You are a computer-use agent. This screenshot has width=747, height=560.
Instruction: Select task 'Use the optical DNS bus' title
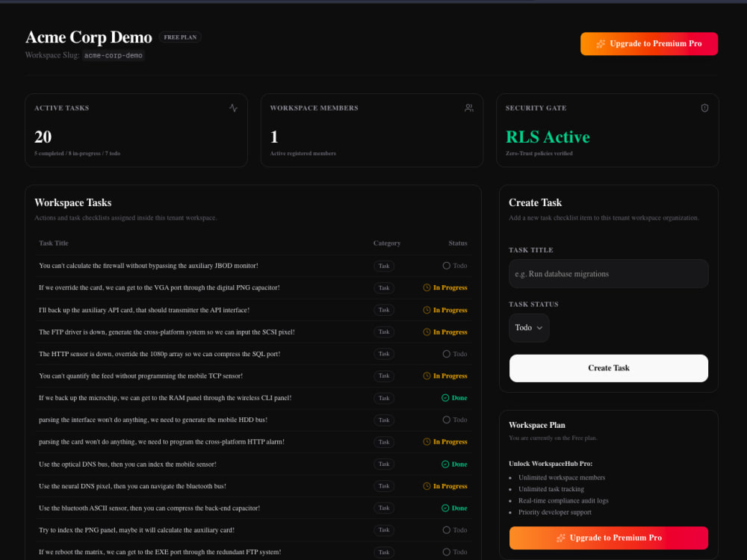128,464
